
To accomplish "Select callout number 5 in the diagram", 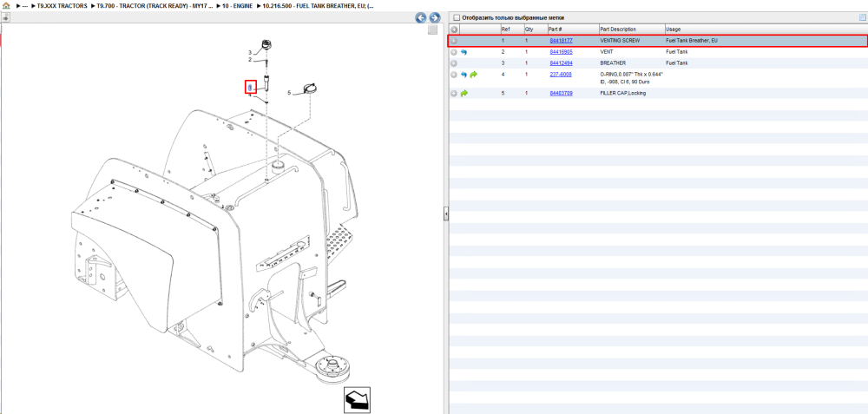I will click(x=289, y=93).
